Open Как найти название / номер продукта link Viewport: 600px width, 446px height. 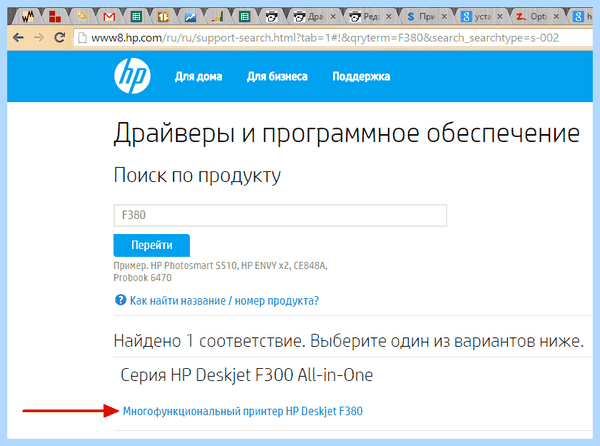point(224,301)
